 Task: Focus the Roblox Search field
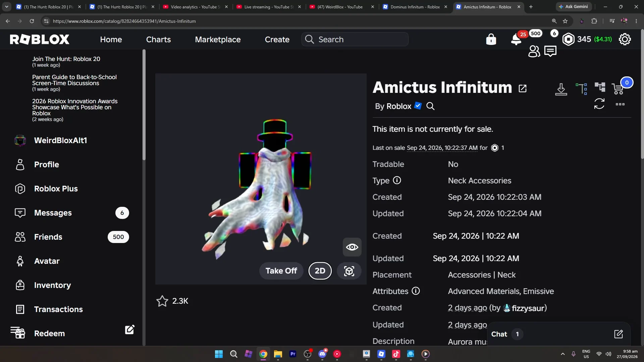355,39
